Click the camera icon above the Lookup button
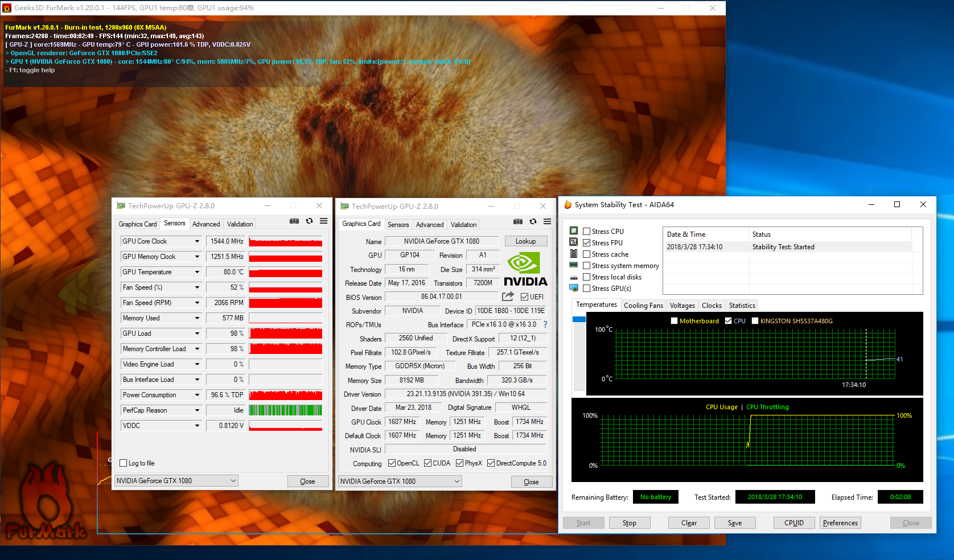The width and height of the screenshot is (954, 560). [517, 222]
